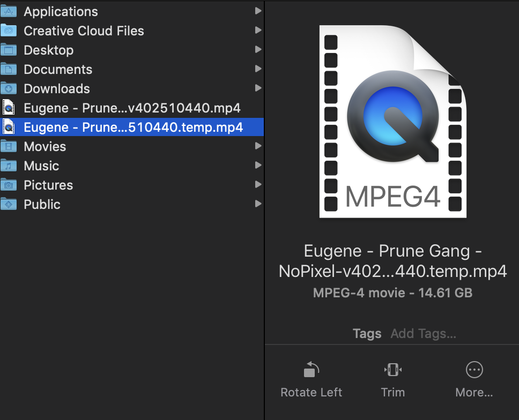Click the Applications folder icon

click(x=9, y=12)
